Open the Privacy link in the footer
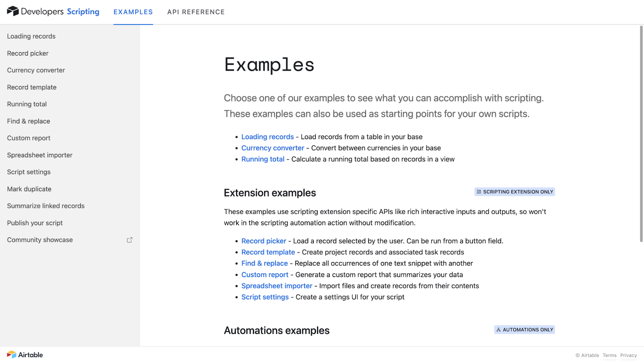The image size is (644, 364). click(x=629, y=355)
